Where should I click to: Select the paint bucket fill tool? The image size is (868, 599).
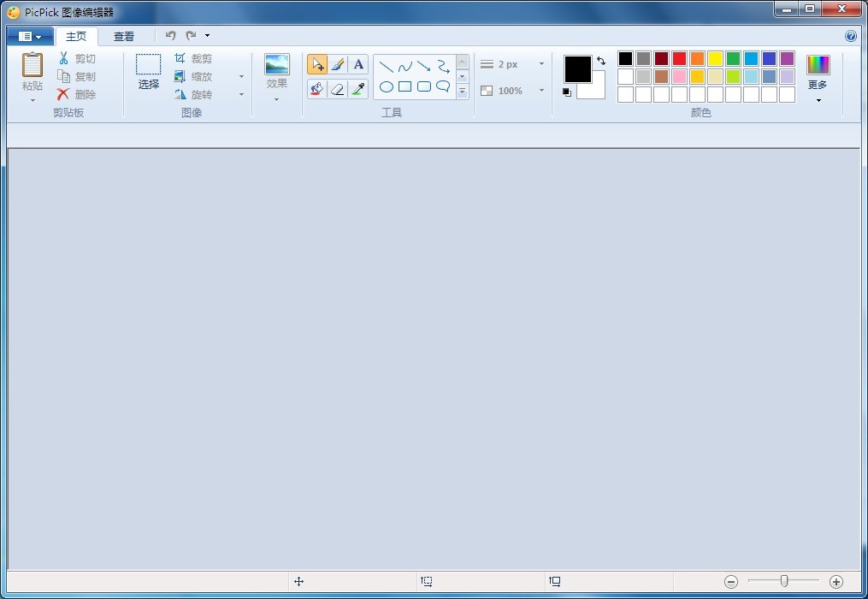(x=317, y=88)
